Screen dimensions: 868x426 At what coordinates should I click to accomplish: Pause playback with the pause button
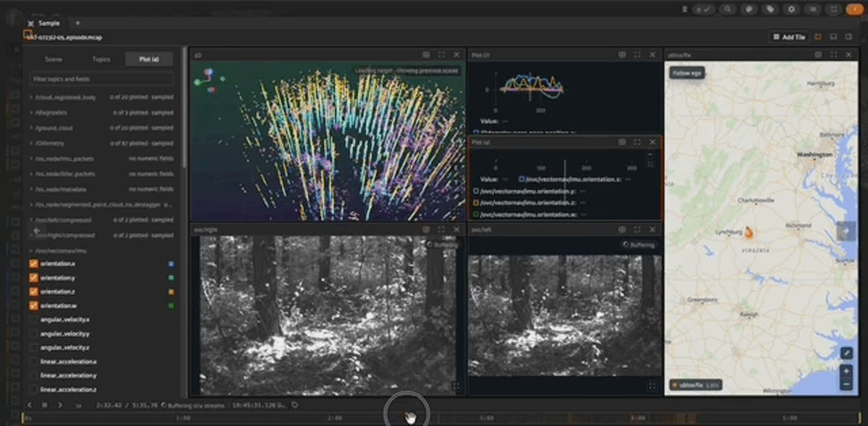(x=44, y=405)
